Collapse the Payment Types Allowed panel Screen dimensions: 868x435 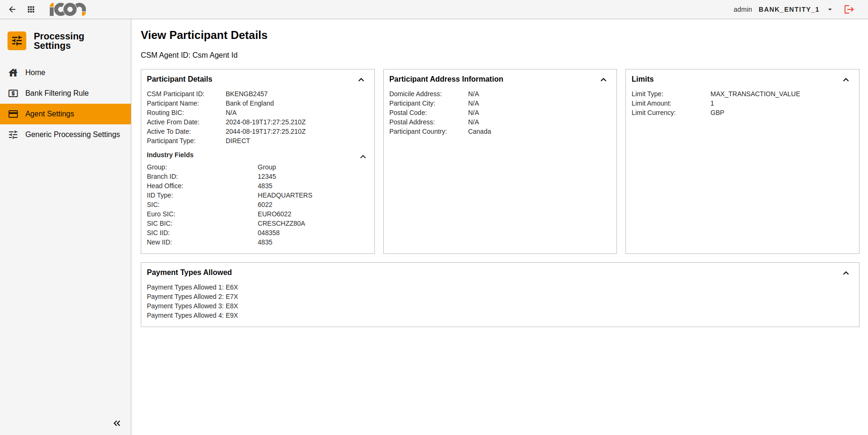pos(846,273)
